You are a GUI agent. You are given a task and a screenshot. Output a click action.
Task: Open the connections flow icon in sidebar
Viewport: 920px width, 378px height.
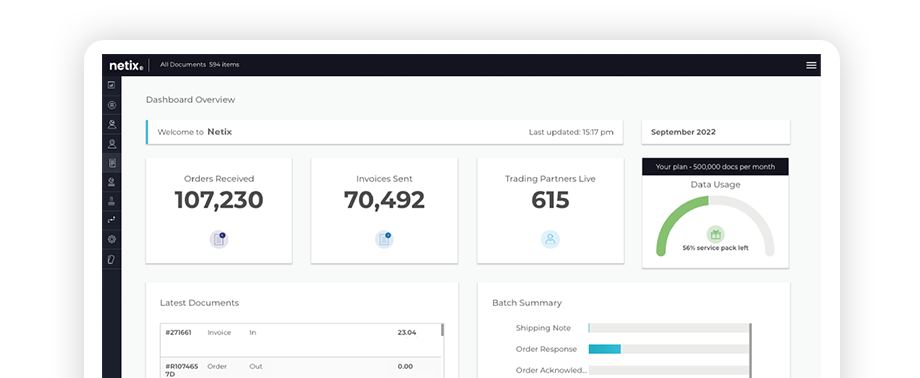tap(111, 220)
